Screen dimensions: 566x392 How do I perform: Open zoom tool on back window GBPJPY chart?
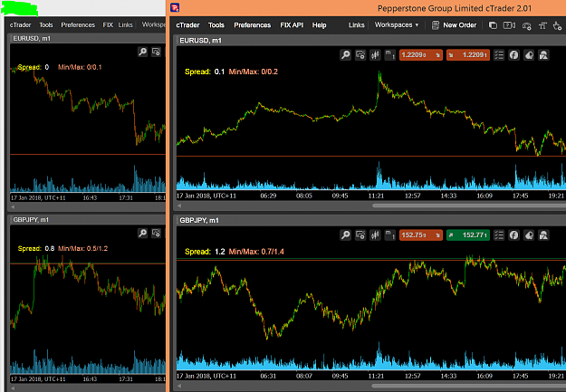pos(142,234)
